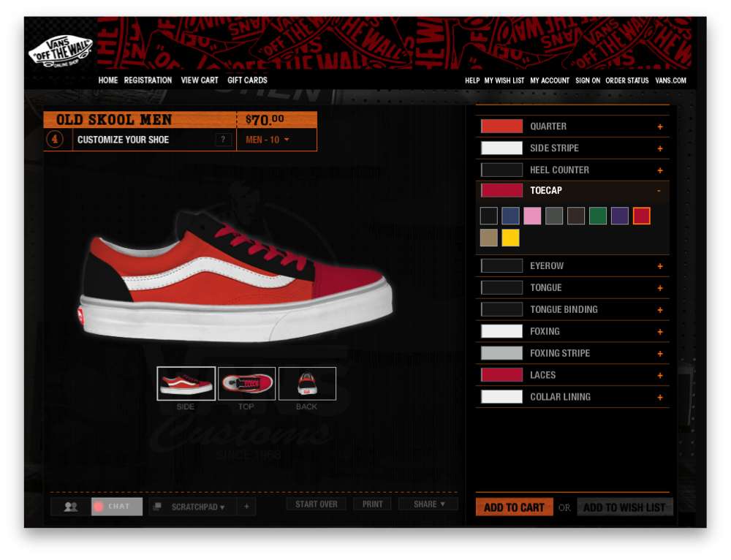Viewport: 731px width, 560px height.
Task: Open the Share dropdown
Action: 428,504
